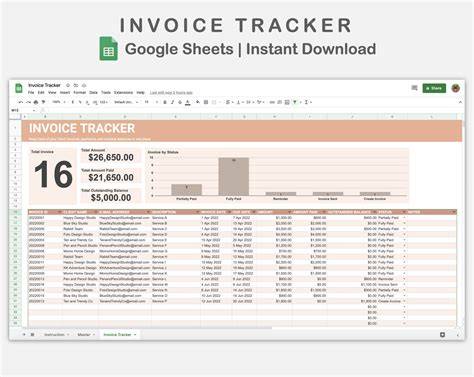Click the print icon in toolbar
The height and width of the screenshot is (377, 474).
[36, 102]
